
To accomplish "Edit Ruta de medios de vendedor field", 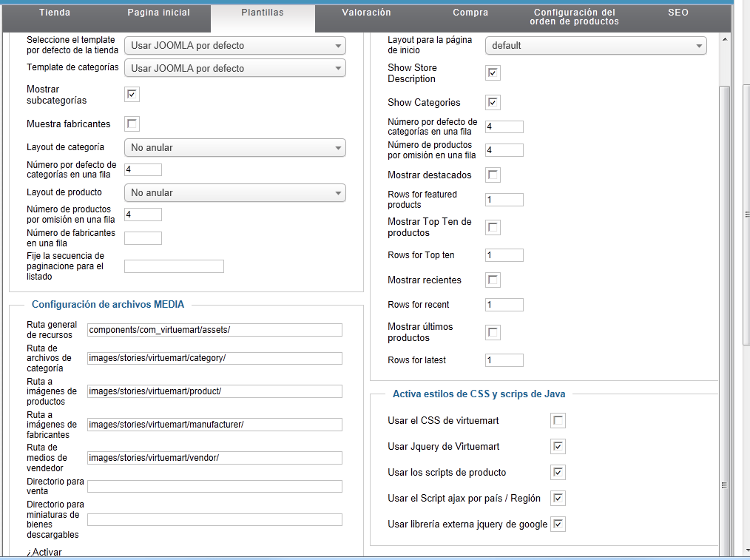I will point(214,458).
